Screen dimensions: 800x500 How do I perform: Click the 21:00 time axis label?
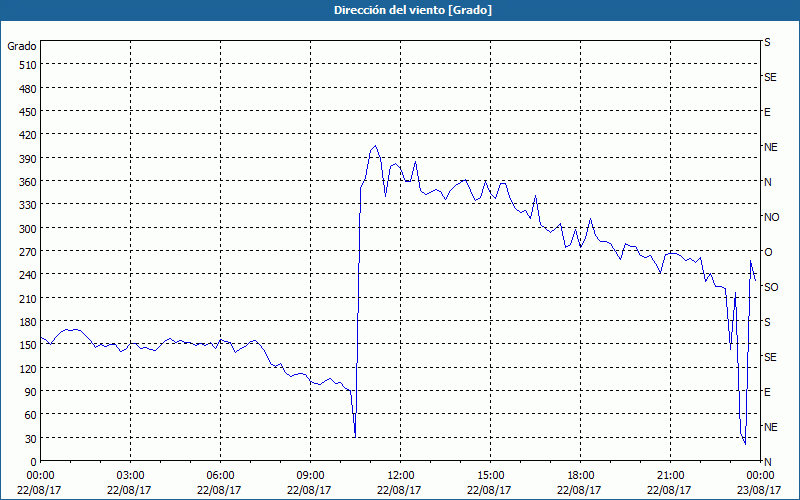pos(670,476)
